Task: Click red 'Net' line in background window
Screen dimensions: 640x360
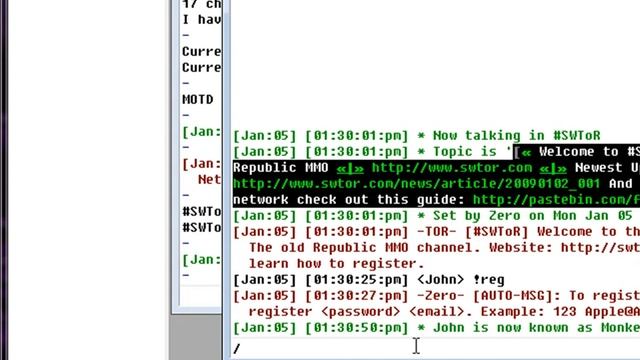Action: pos(209,180)
